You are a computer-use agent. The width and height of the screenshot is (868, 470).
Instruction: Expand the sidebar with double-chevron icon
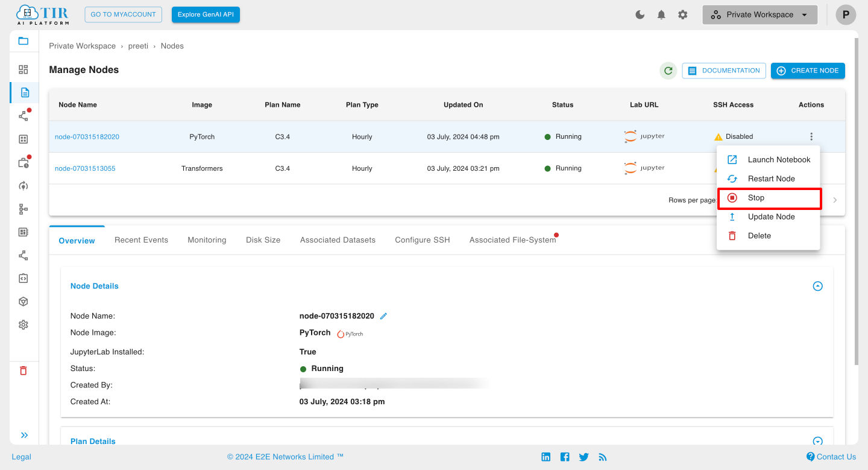[x=24, y=435]
